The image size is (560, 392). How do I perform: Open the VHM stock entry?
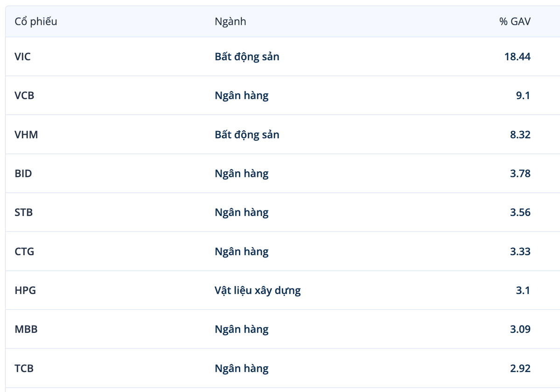tap(26, 134)
